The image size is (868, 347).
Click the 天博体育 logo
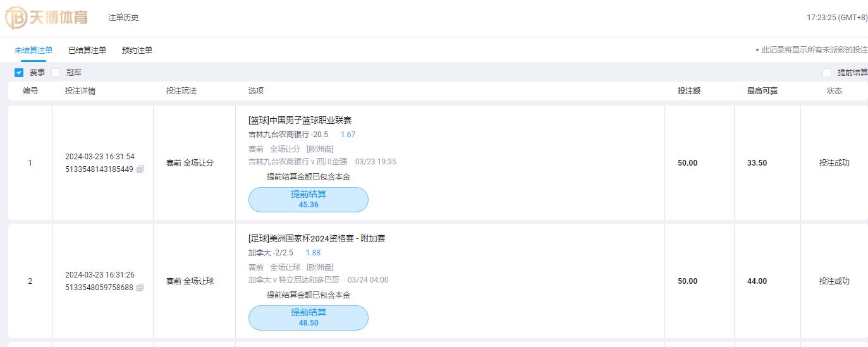[47, 18]
